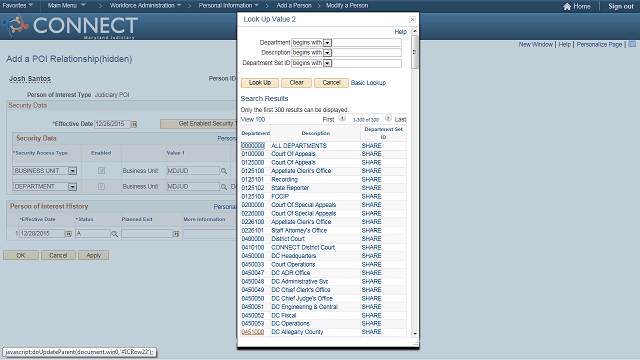Select department 0125101 Recording
The image size is (640, 360).
coord(253,180)
